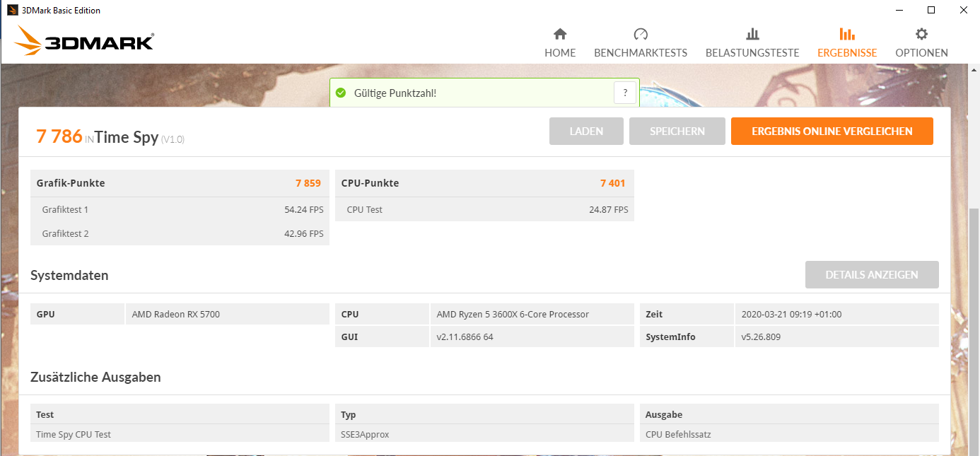Click the 42.96 FPS value
Screen dimensions: 980x456
point(304,234)
